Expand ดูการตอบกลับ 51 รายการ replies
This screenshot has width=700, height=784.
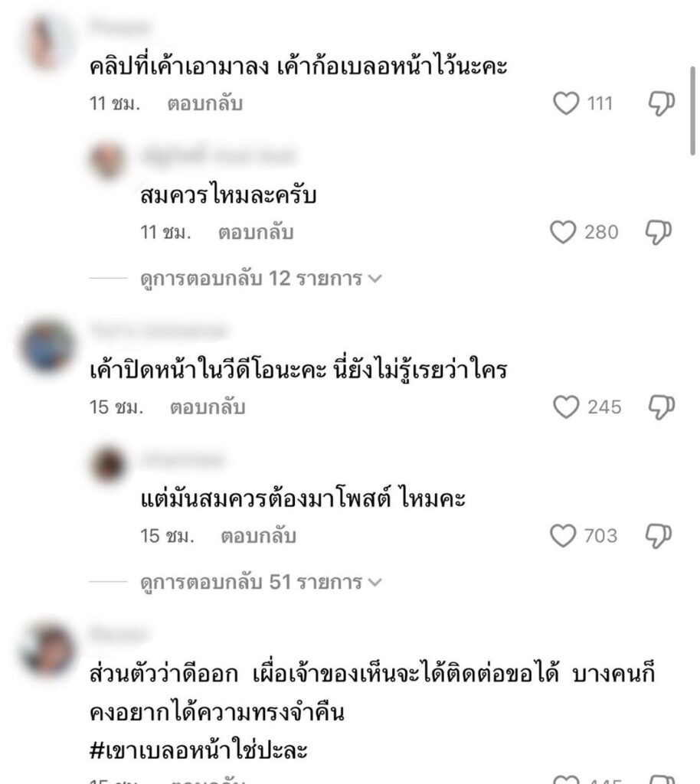pos(261,582)
